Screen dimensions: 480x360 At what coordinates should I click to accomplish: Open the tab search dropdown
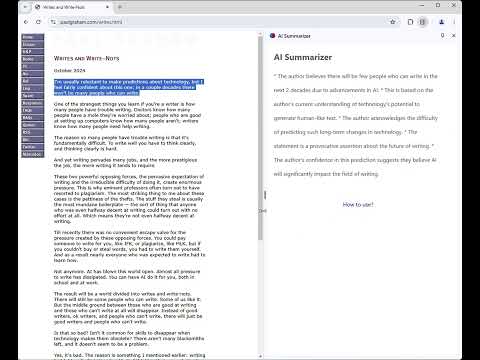pyautogui.click(x=26, y=7)
